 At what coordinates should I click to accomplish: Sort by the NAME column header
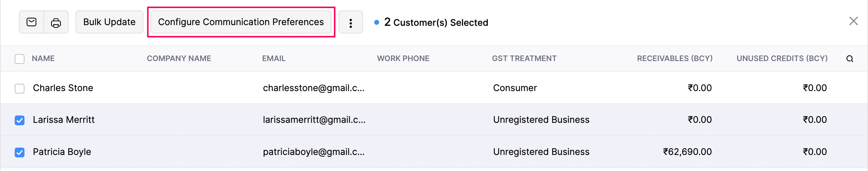43,59
